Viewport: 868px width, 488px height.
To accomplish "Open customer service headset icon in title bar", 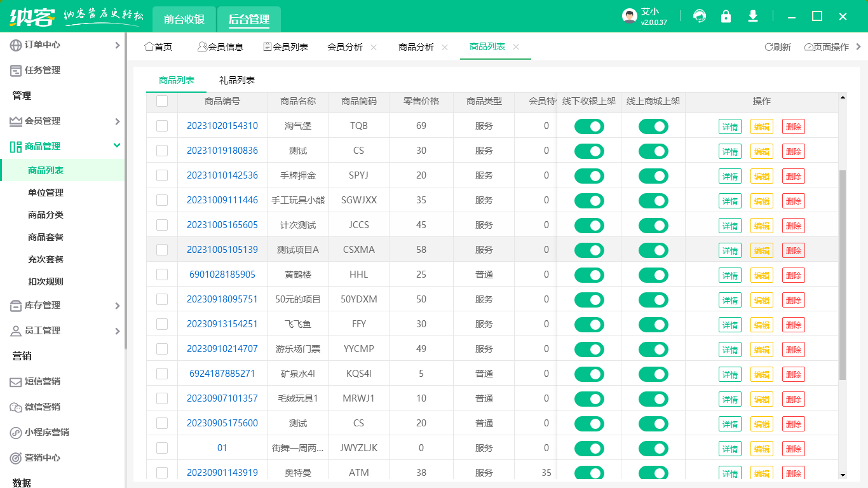I will [700, 17].
